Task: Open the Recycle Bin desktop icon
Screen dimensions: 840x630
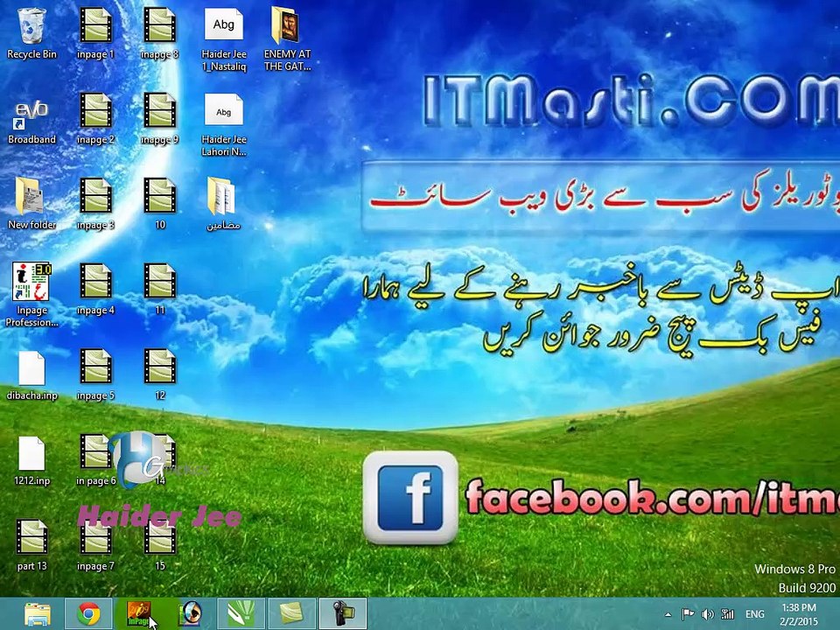Action: tap(31, 33)
